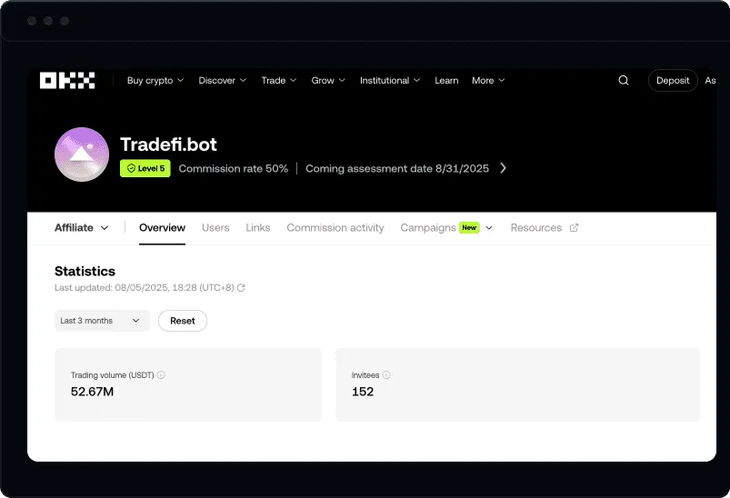Click the 52.67M trading volume value
730x498 pixels.
pos(92,391)
